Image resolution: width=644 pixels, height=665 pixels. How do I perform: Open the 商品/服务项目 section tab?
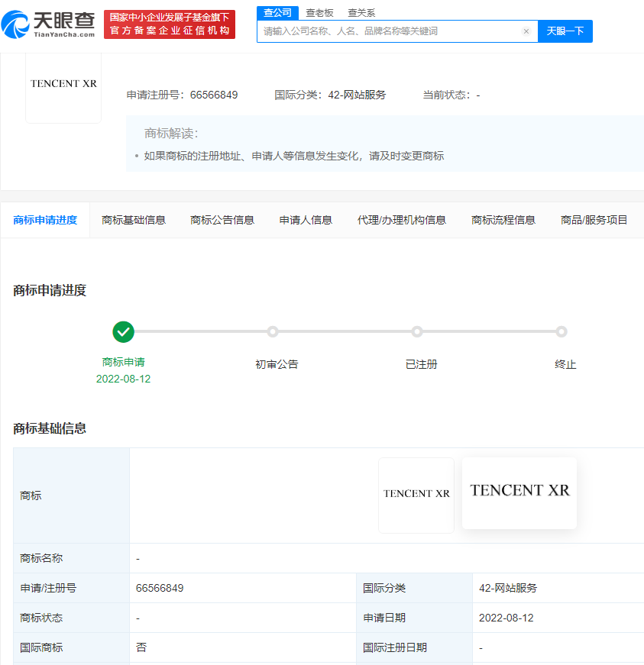click(594, 219)
